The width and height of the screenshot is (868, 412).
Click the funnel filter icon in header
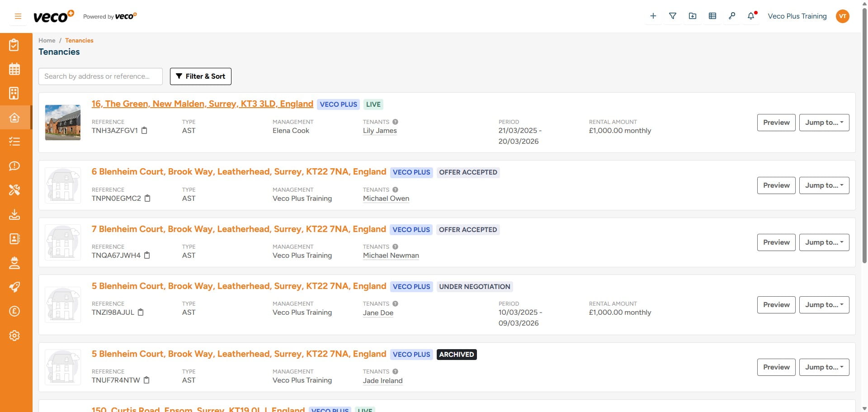673,16
